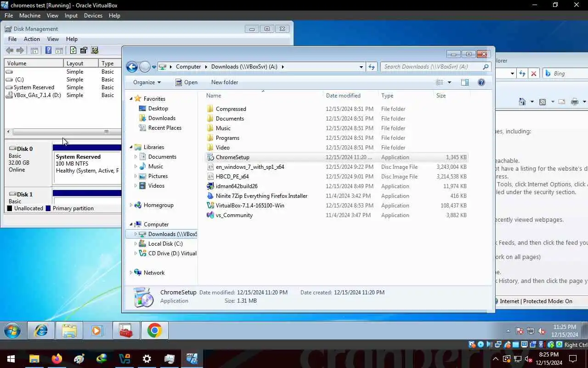Click the Disk Management back arrow

coord(10,51)
